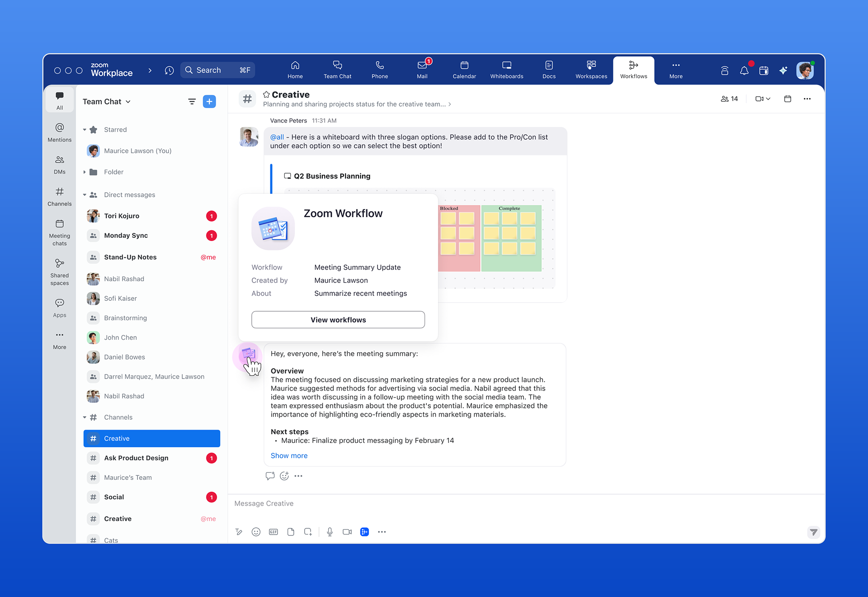Open text formatting tool in composer
The image size is (868, 597).
point(239,532)
